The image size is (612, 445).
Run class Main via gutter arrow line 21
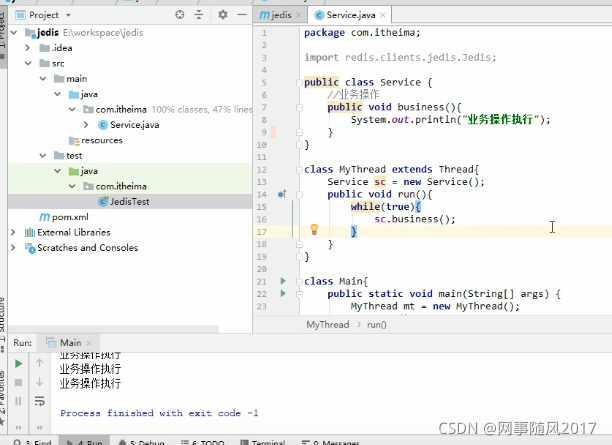coord(283,281)
